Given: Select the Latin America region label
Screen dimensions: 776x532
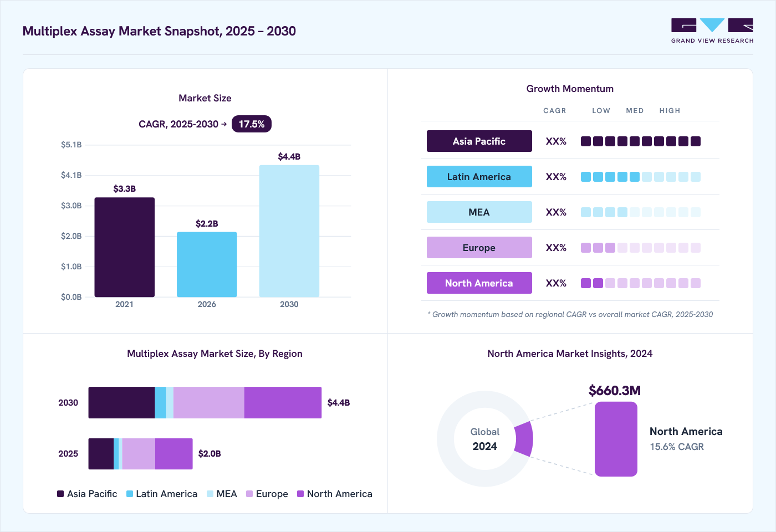Looking at the screenshot, I should click(479, 177).
